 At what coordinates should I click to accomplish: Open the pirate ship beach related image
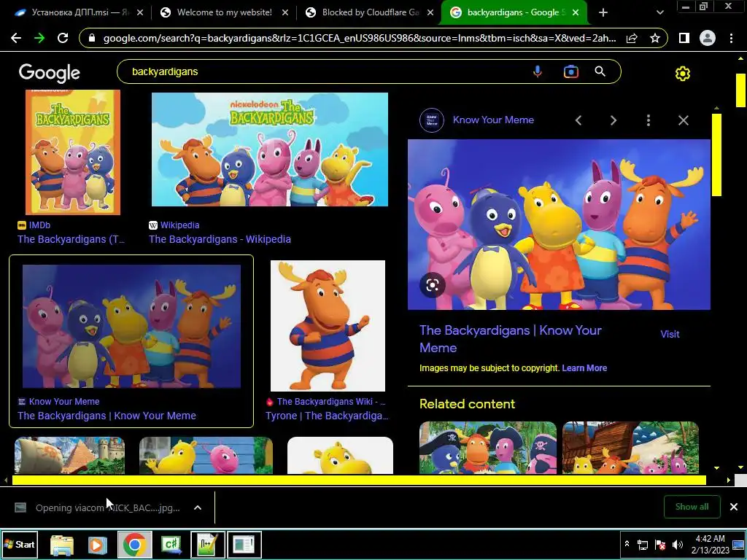coord(630,448)
